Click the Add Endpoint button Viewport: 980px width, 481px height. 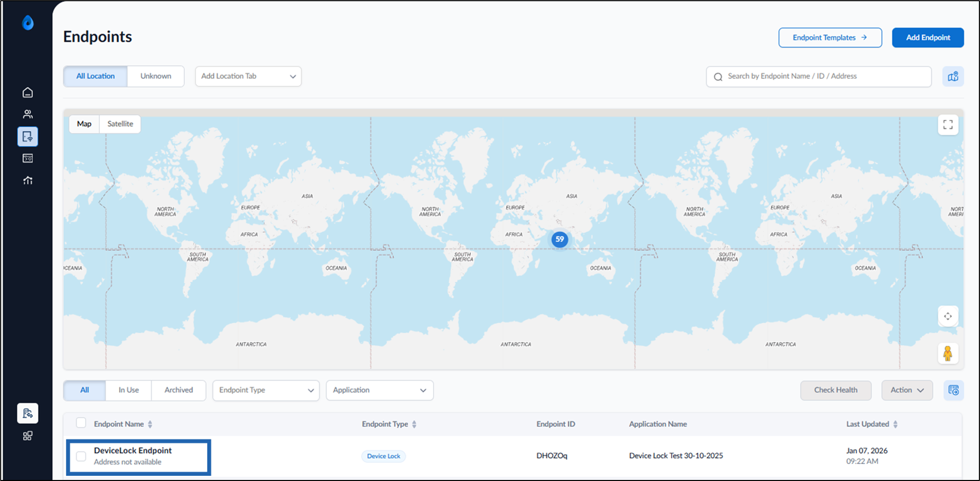[928, 38]
